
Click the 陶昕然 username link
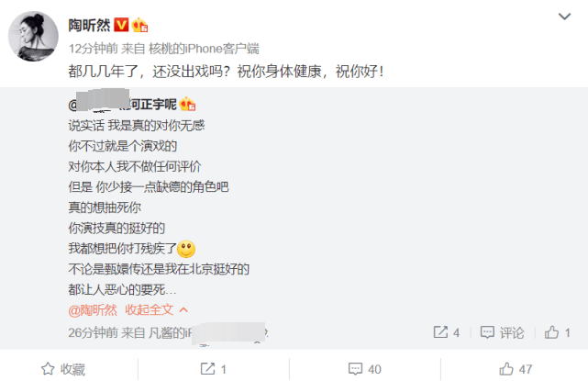[x=89, y=26]
